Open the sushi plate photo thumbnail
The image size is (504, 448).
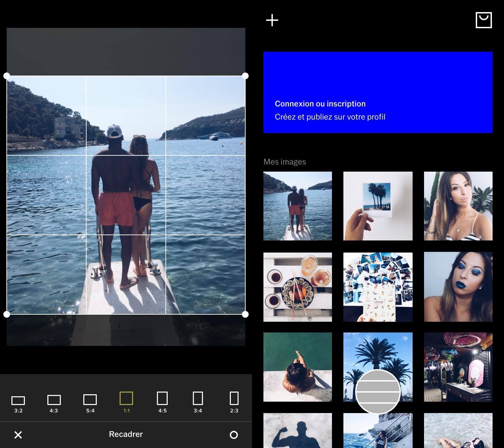click(298, 287)
